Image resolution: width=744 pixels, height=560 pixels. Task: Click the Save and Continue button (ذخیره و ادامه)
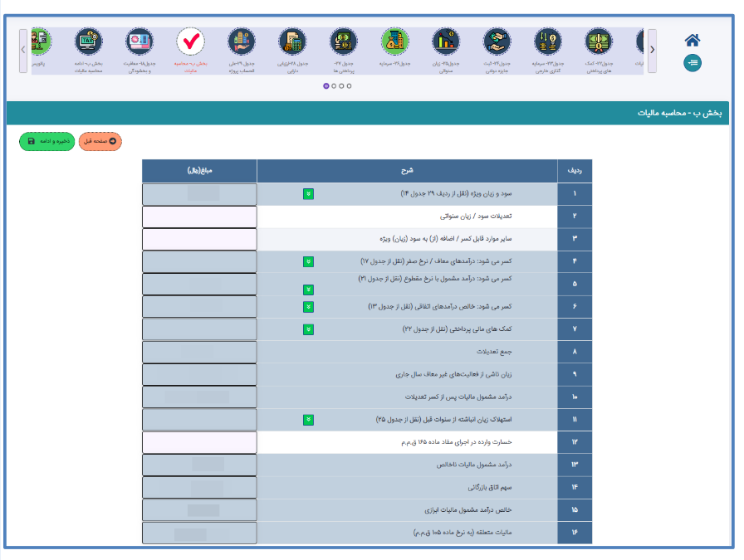click(46, 141)
